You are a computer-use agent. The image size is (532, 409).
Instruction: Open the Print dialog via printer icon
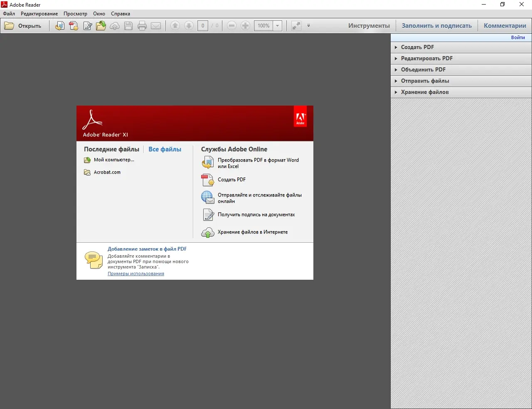142,25
